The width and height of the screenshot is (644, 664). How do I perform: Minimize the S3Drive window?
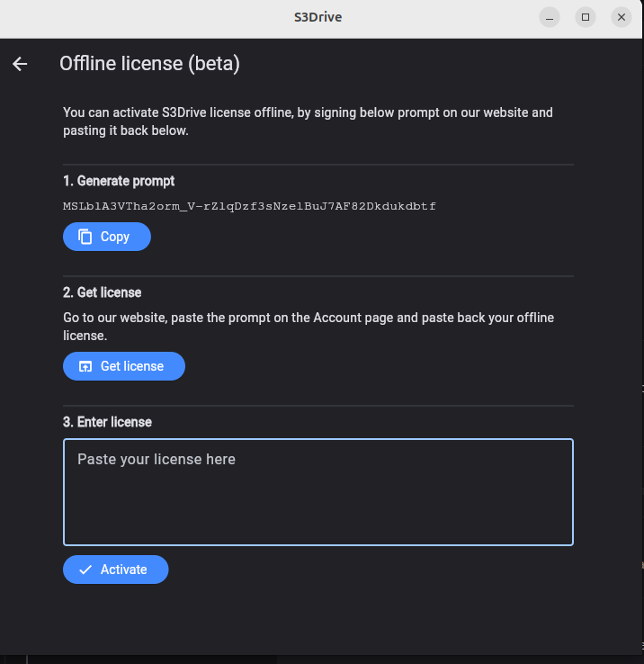(550, 17)
